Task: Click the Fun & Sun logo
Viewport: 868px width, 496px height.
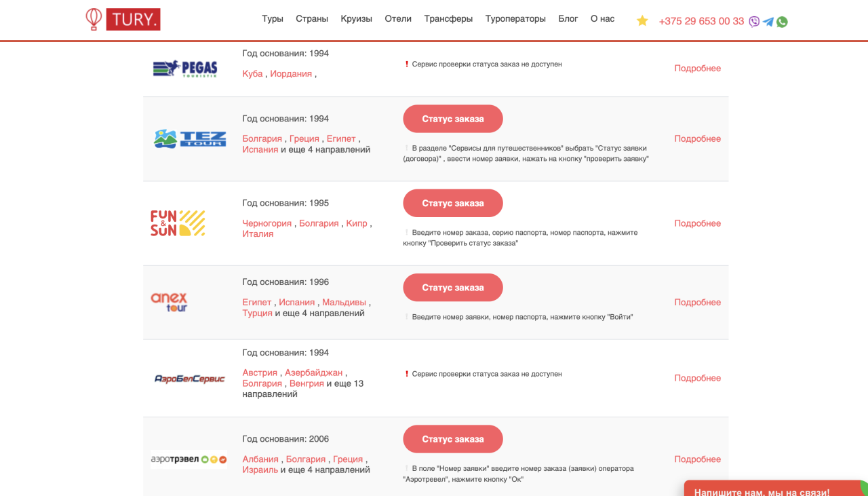Action: pos(178,223)
